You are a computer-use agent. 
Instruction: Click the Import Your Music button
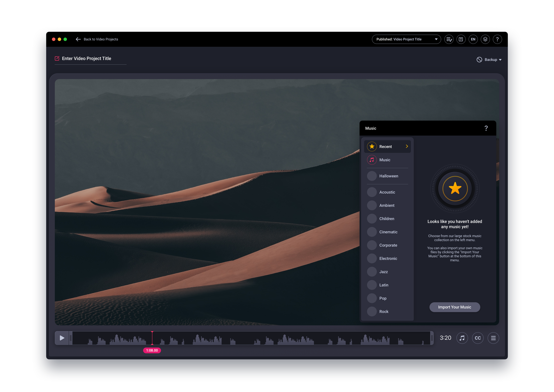455,307
